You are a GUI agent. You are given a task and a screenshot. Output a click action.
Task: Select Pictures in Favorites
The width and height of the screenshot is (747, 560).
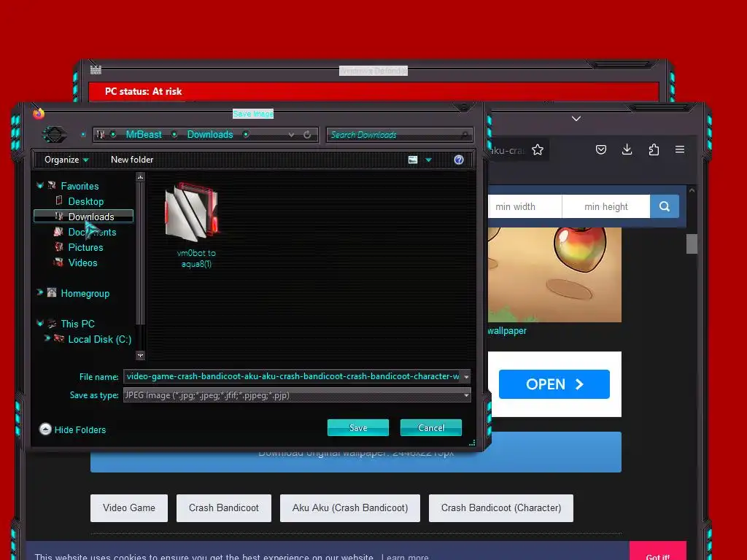[x=86, y=247]
